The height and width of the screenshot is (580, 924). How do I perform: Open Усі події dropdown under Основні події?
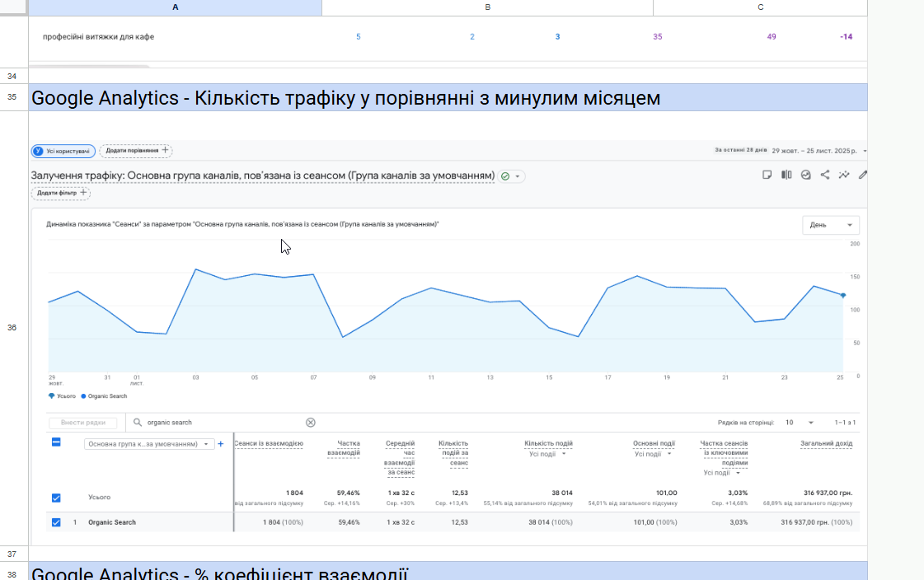point(653,454)
